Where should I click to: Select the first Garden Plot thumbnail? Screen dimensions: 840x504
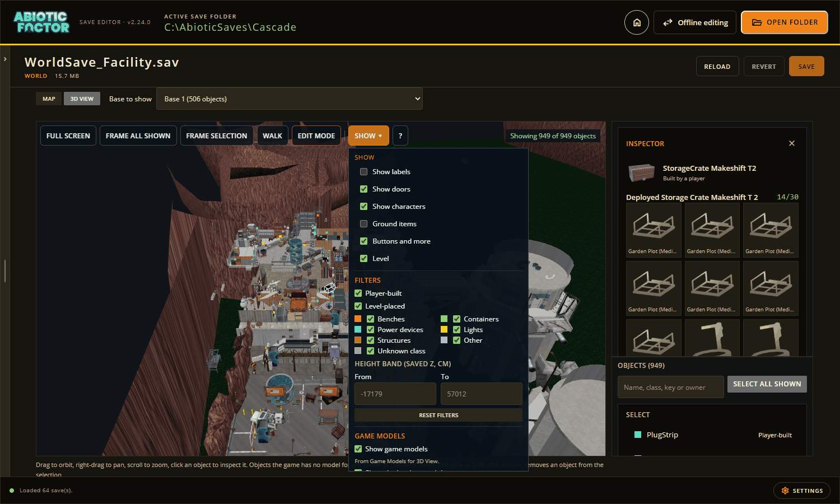click(x=654, y=230)
